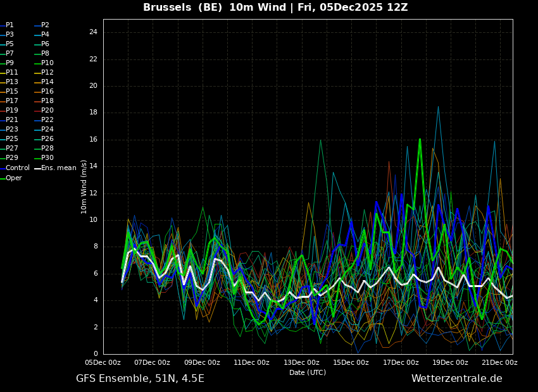The height and width of the screenshot is (392, 538).
Task: Select the P16 legend entry
Action: point(47,92)
